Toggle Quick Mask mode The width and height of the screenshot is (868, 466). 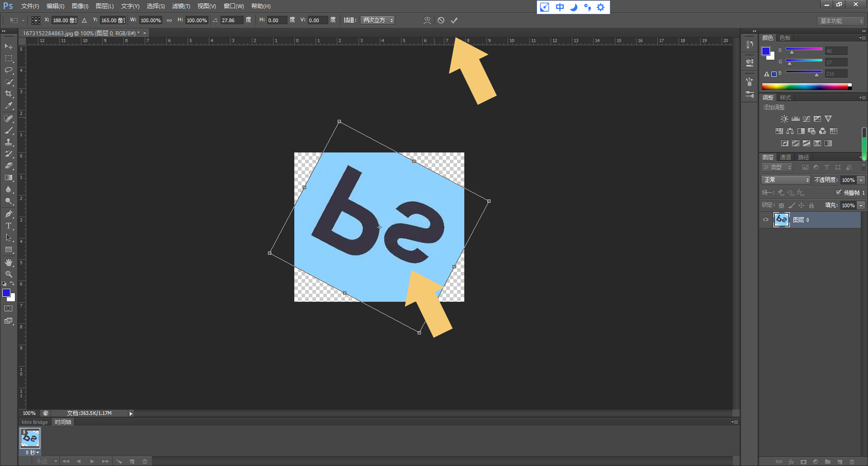[9, 309]
